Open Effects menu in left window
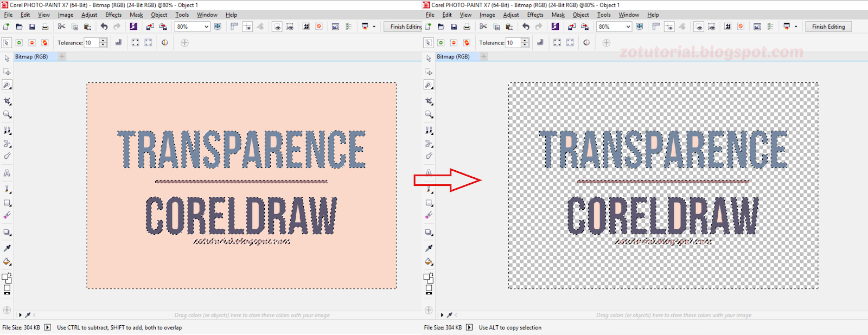 click(113, 15)
